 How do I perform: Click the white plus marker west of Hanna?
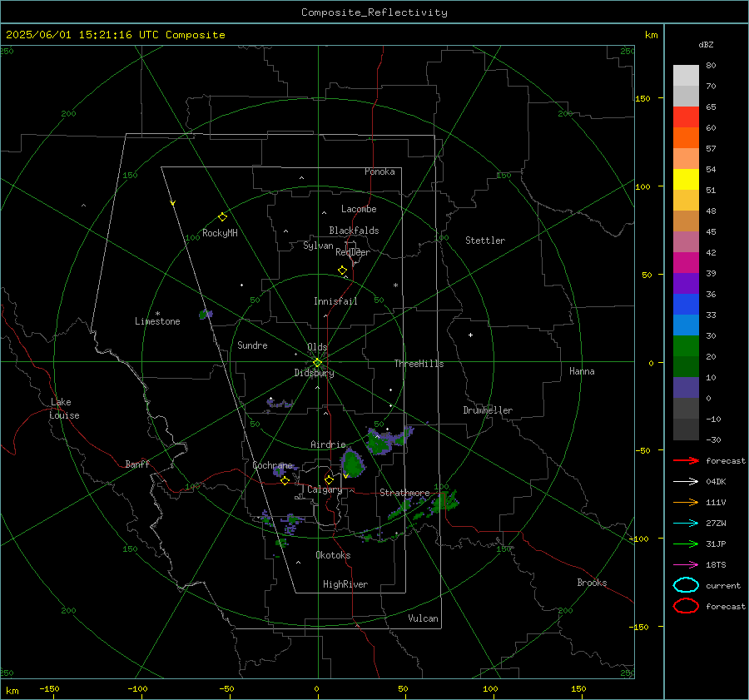click(x=470, y=335)
